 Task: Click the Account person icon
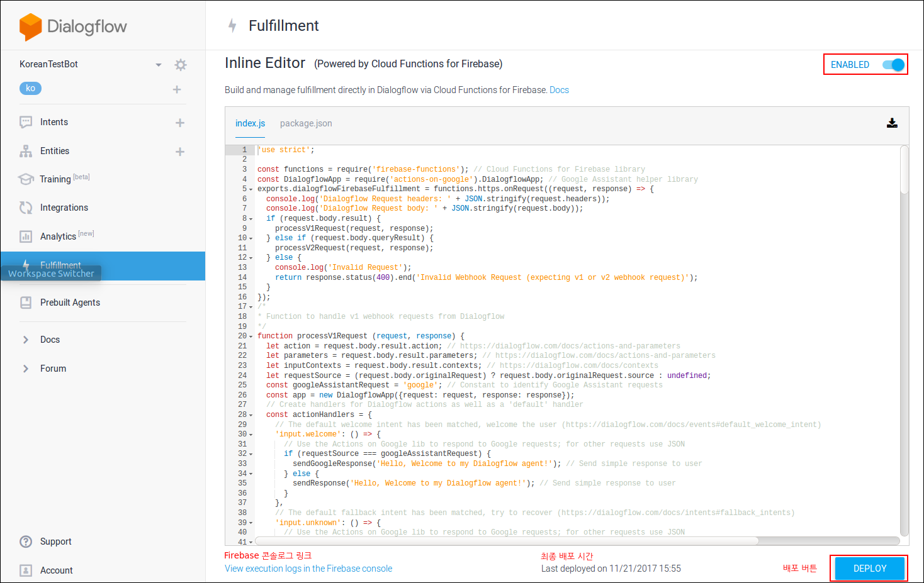pos(26,570)
